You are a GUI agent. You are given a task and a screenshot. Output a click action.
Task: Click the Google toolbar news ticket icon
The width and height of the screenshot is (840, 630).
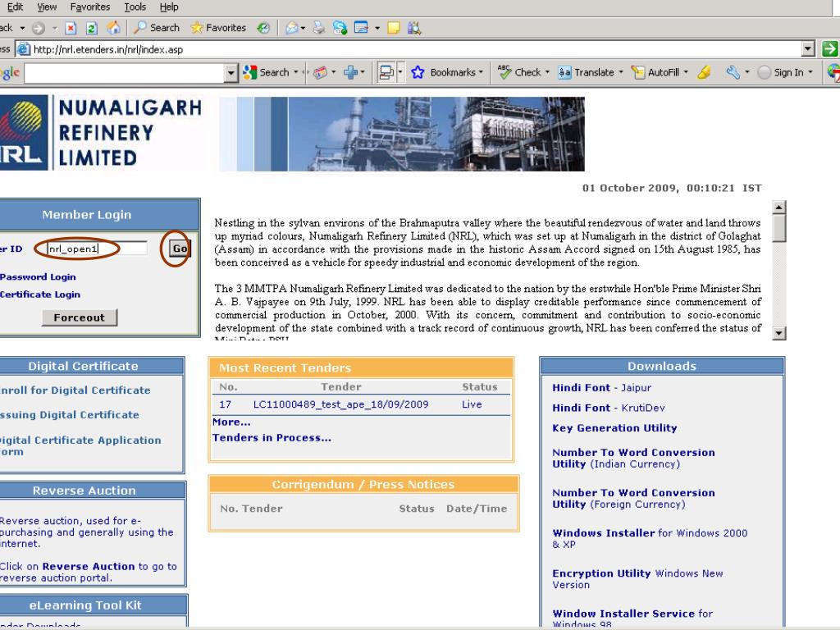[321, 72]
